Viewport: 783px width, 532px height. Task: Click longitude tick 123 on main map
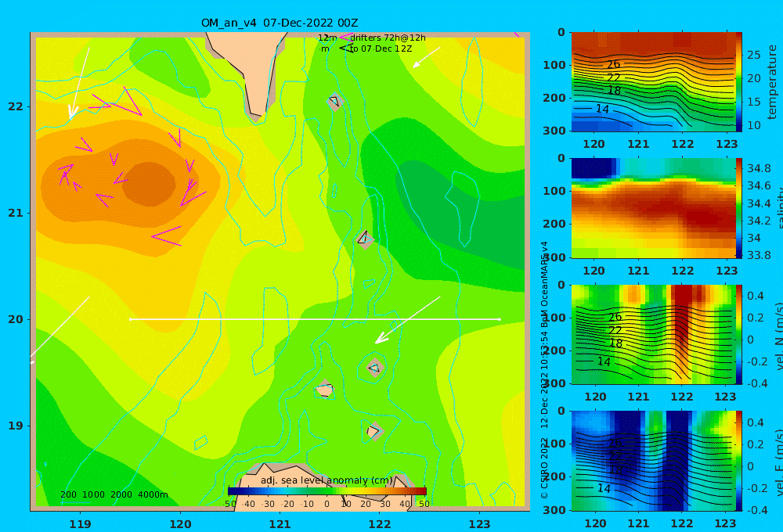coord(480,524)
